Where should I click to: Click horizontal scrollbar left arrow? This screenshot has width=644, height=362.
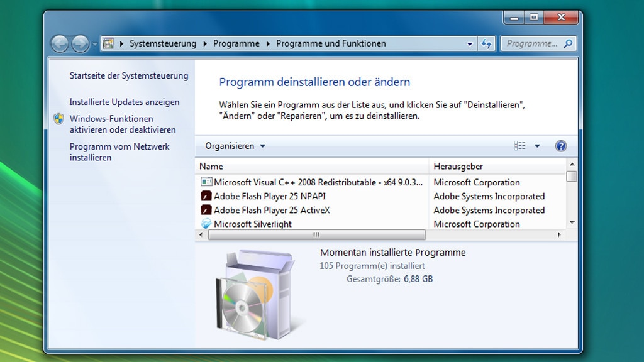(x=201, y=235)
